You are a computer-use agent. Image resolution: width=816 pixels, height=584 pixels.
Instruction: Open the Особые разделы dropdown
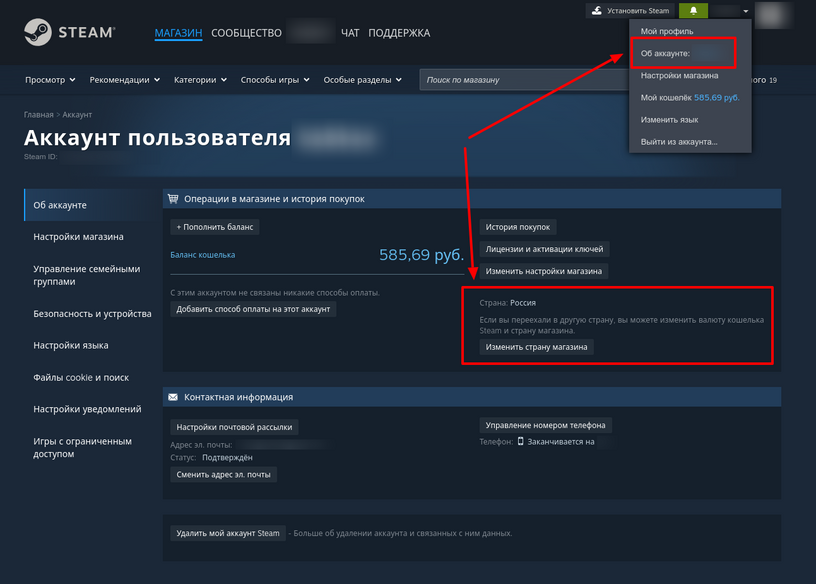tap(363, 80)
